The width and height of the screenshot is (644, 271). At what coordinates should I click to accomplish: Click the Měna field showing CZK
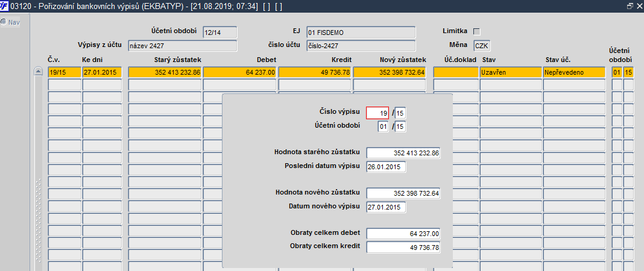482,46
